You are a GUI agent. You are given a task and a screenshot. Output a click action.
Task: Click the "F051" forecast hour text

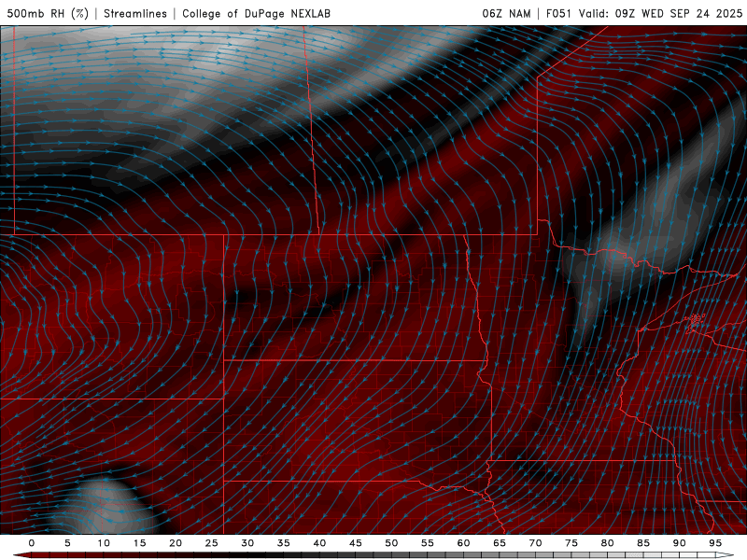[558, 13]
